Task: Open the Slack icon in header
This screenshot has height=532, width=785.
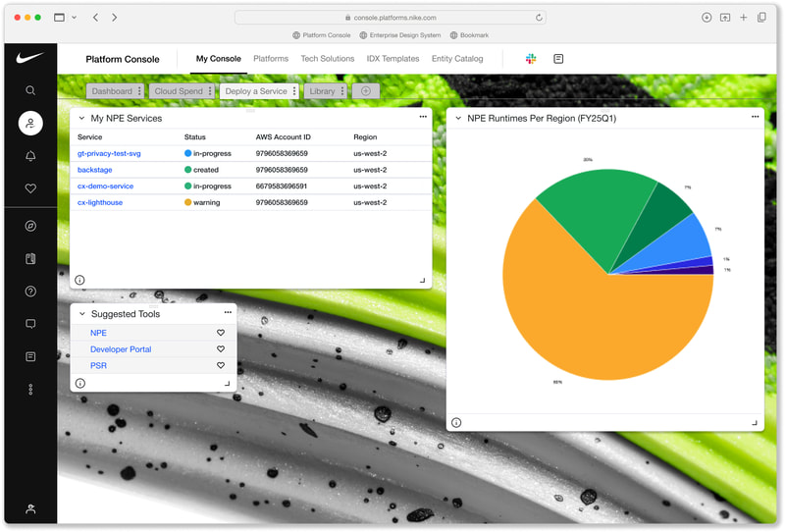Action: tap(531, 59)
